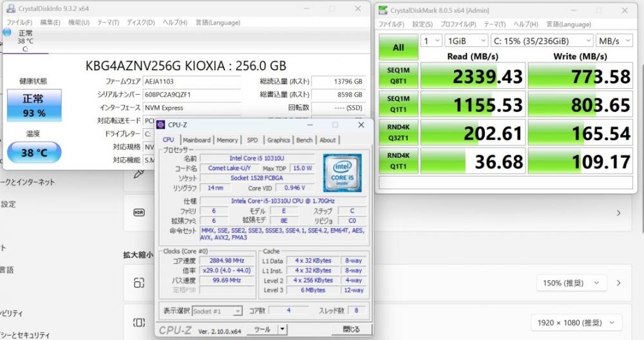
Task: Click the display resolution icon in Settings
Action: (x=139, y=323)
